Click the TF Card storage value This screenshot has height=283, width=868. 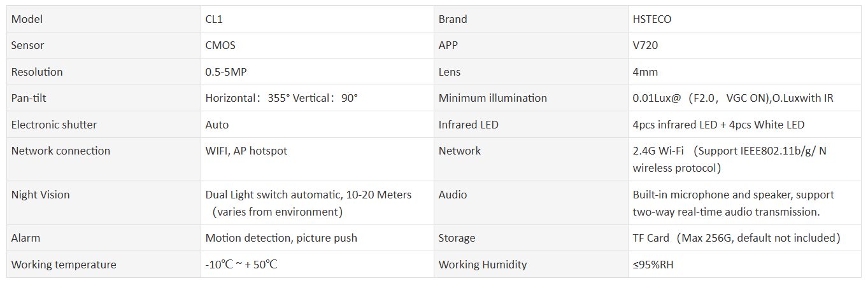coord(736,238)
